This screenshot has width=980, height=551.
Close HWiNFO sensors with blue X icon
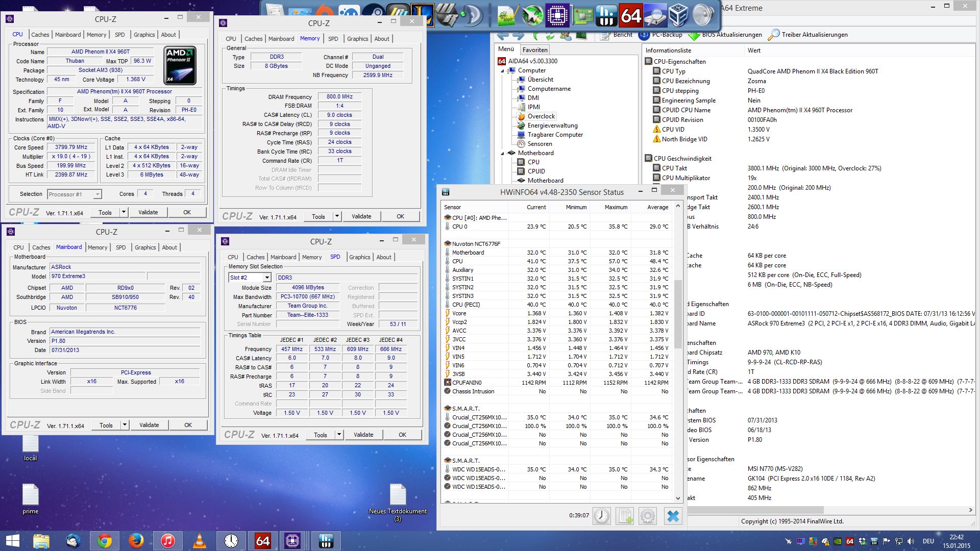point(673,516)
